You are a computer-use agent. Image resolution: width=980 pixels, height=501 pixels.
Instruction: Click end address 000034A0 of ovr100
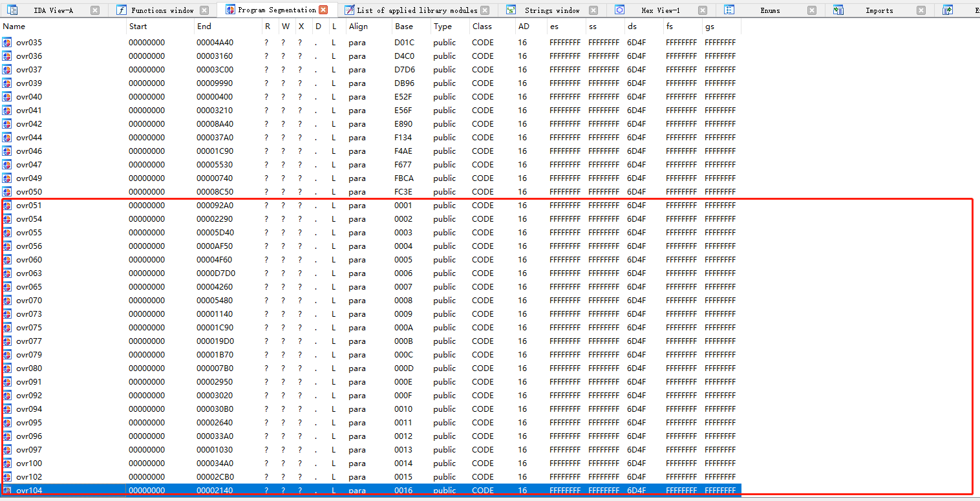pyautogui.click(x=215, y=464)
